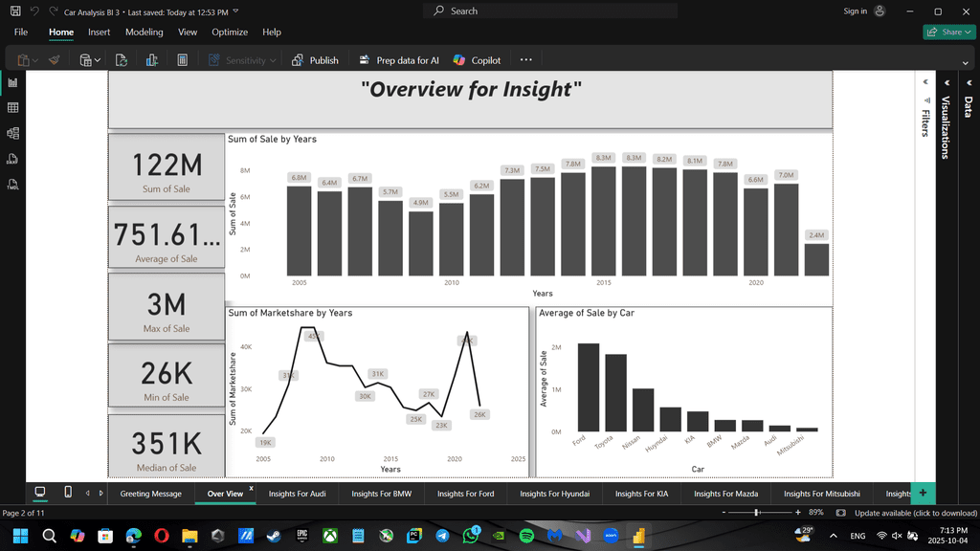Image resolution: width=980 pixels, height=551 pixels.
Task: Switch to desktop layout view
Action: (x=40, y=493)
